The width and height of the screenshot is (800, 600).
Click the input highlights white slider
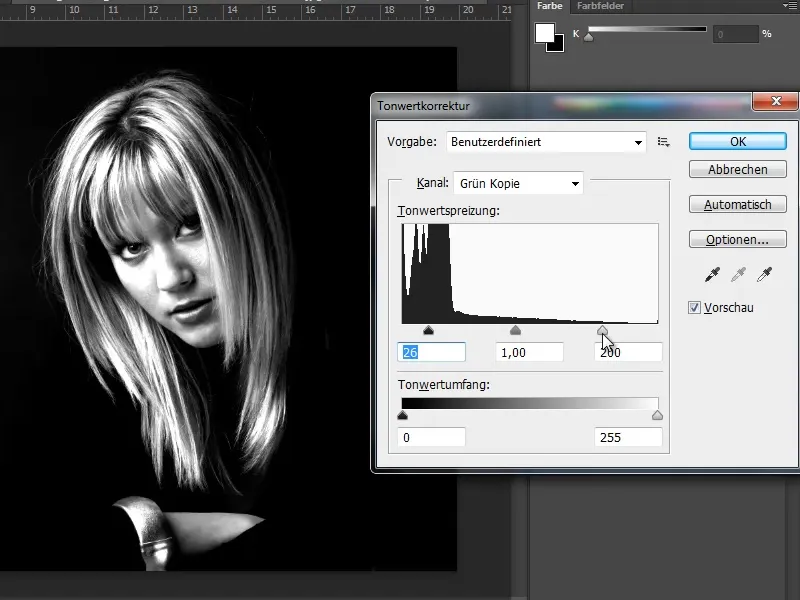point(603,331)
